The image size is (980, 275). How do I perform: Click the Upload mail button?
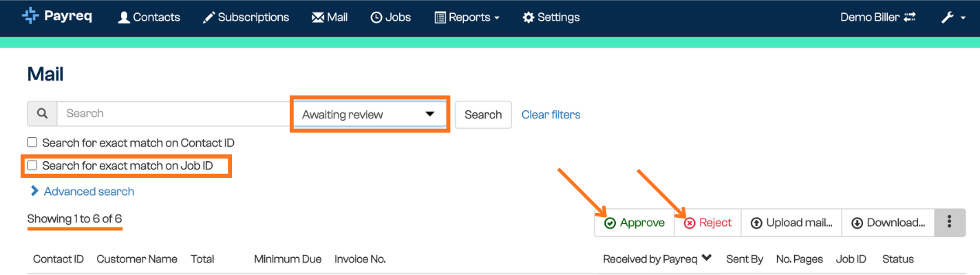[791, 223]
